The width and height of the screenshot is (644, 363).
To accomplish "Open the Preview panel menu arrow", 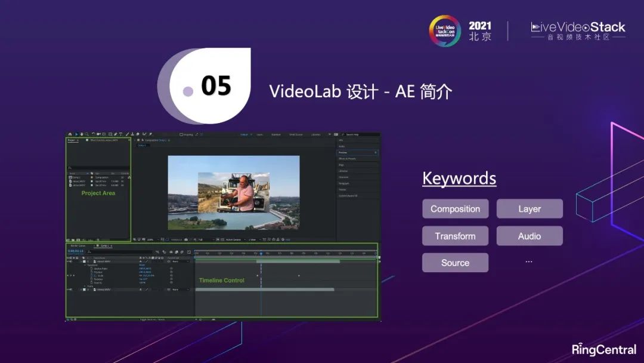I will click(x=376, y=152).
